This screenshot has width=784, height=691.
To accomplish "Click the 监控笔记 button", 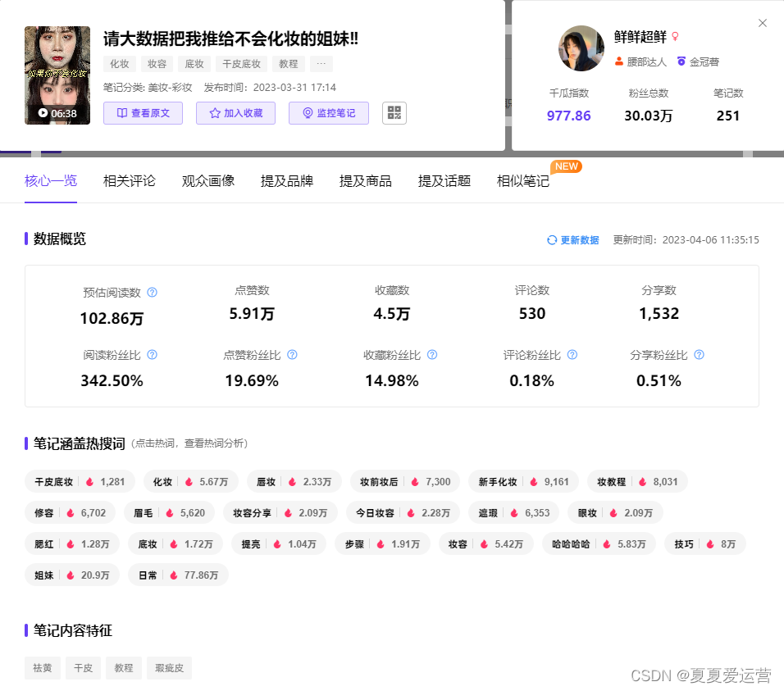I will pos(329,113).
